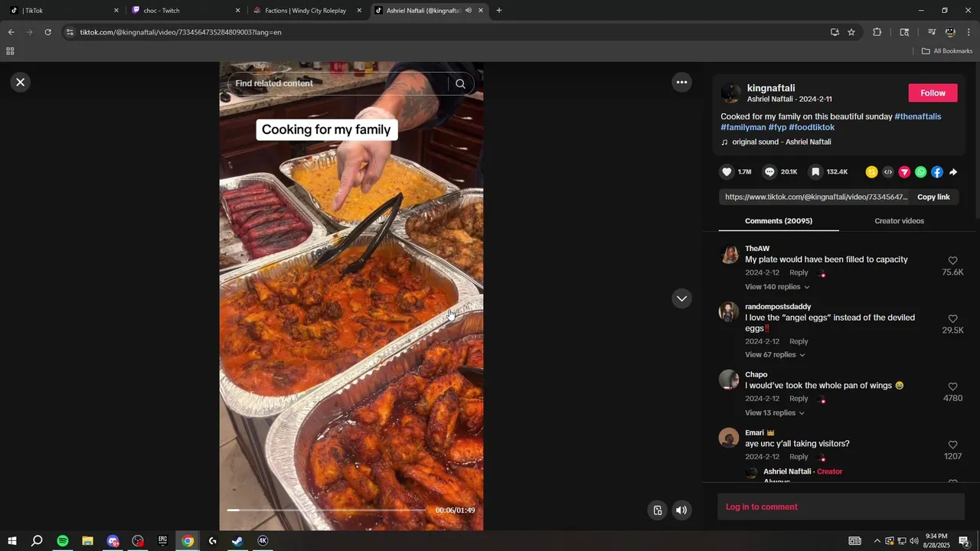Close the TikTok video viewer with X
This screenshot has height=551, width=980.
pyautogui.click(x=21, y=82)
